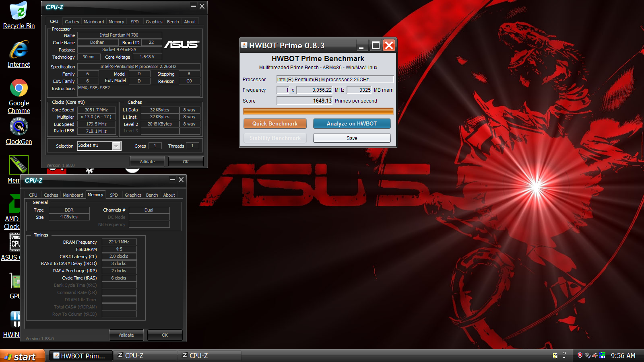644x362 pixels.
Task: Click Analyze on HWBOT button
Action: click(352, 123)
